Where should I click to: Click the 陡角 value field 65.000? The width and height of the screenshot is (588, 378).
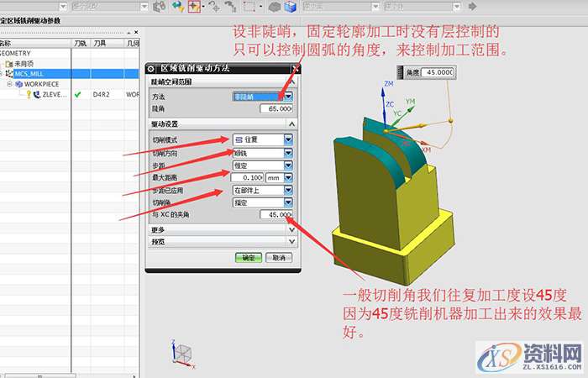[276, 108]
